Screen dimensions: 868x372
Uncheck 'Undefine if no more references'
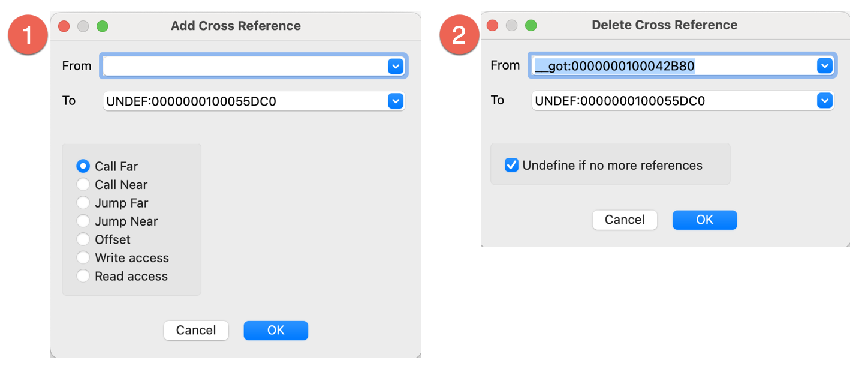511,164
